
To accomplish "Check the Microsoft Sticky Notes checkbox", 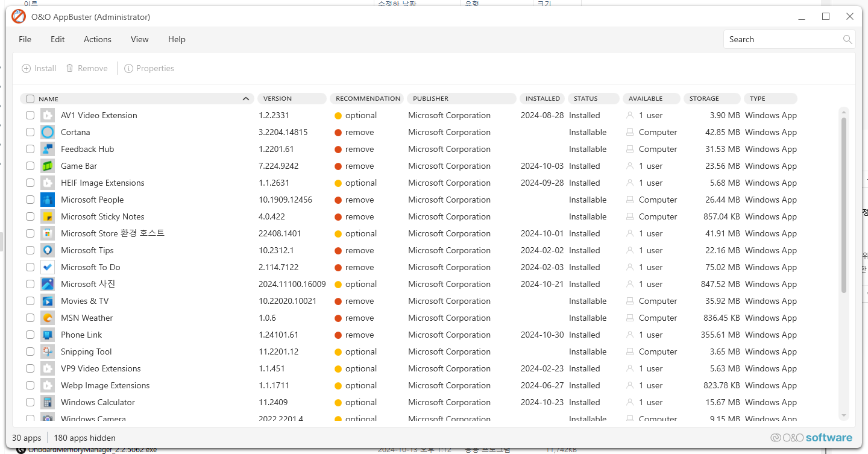I will [30, 216].
